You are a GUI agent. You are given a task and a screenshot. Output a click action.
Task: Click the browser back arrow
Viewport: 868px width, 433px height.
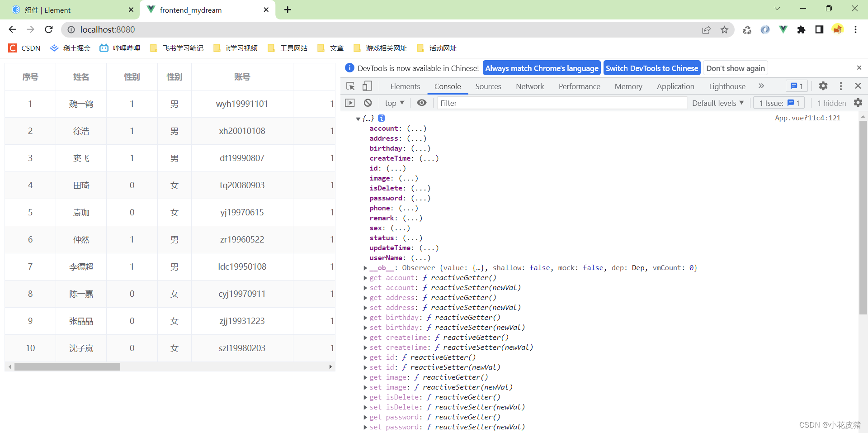pyautogui.click(x=12, y=29)
